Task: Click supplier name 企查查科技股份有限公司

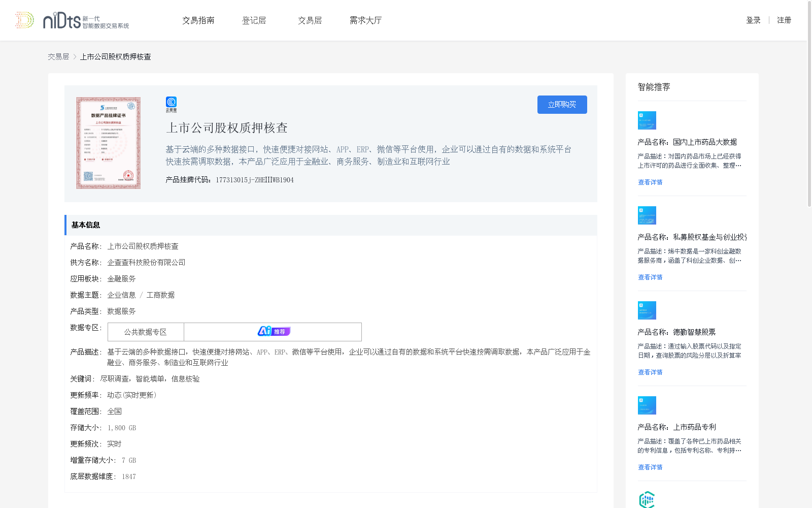Action: pos(147,263)
